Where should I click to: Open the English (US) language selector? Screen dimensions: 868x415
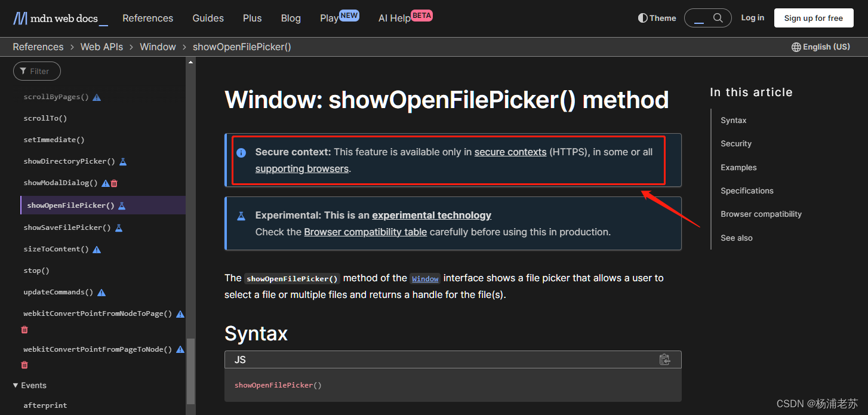[821, 47]
